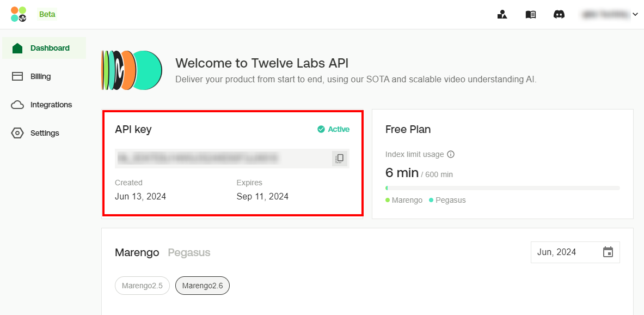Enable the Marengo2.5 model chip
Viewport: 644px width, 315px height.
point(142,285)
